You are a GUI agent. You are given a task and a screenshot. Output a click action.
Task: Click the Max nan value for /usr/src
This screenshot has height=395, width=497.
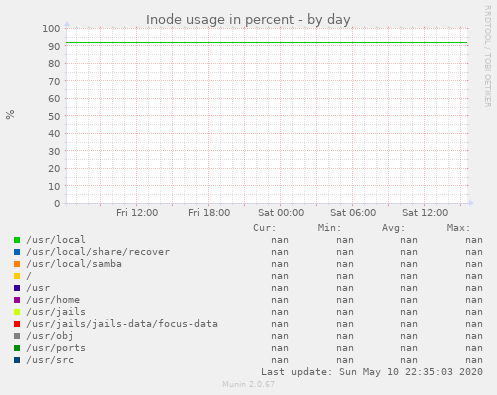point(474,360)
